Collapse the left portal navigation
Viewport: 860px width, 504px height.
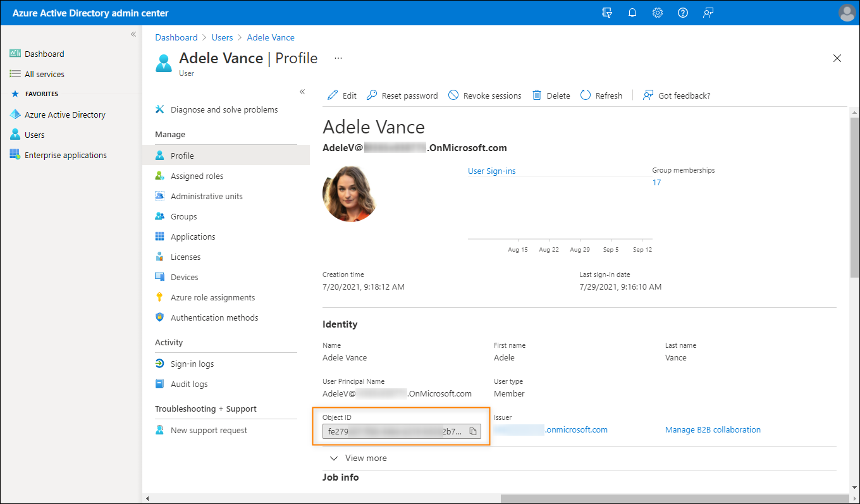coord(133,34)
